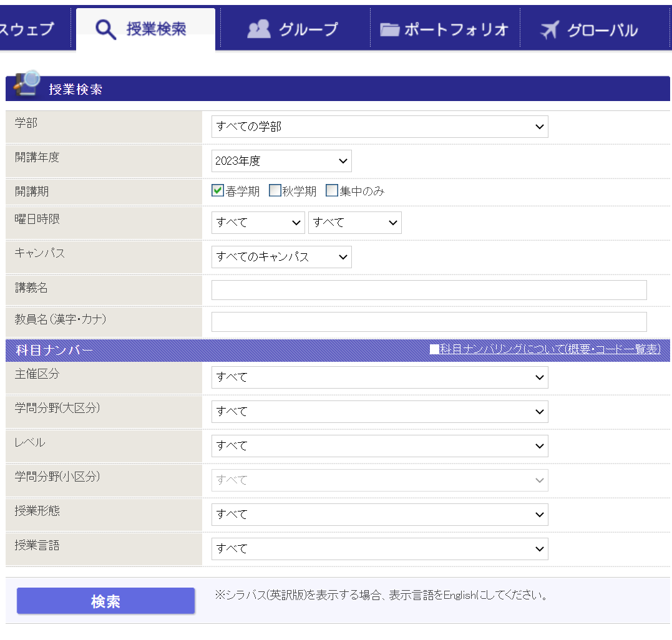
Task: Click the magnifying glass search icon
Action: click(x=105, y=29)
